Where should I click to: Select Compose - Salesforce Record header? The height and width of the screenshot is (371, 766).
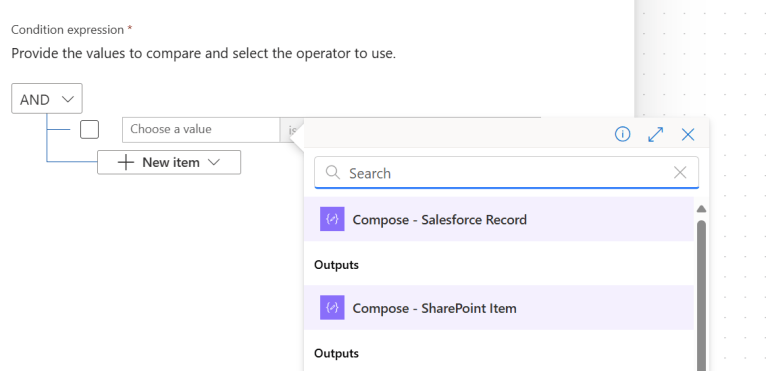point(499,219)
